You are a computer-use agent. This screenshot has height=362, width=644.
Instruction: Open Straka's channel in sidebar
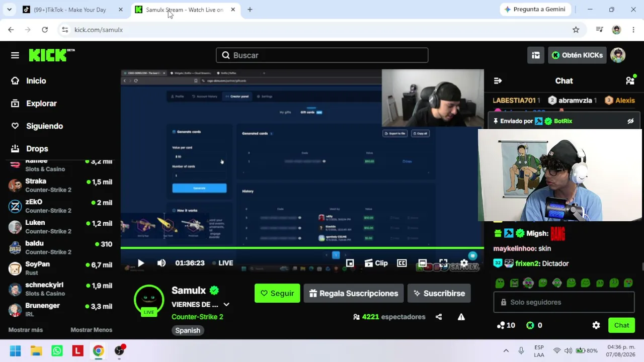pos(60,185)
